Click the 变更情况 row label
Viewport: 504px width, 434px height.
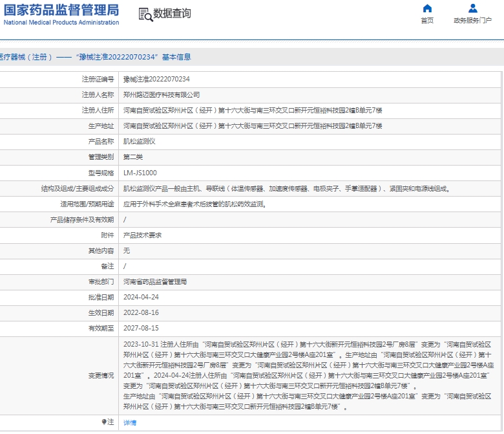101,375
